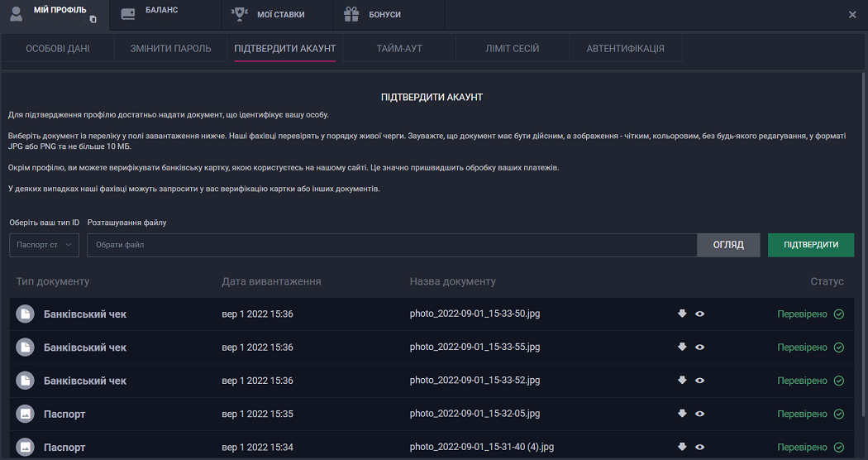Click the green Підтвердити button
The width and height of the screenshot is (868, 460).
(810, 245)
